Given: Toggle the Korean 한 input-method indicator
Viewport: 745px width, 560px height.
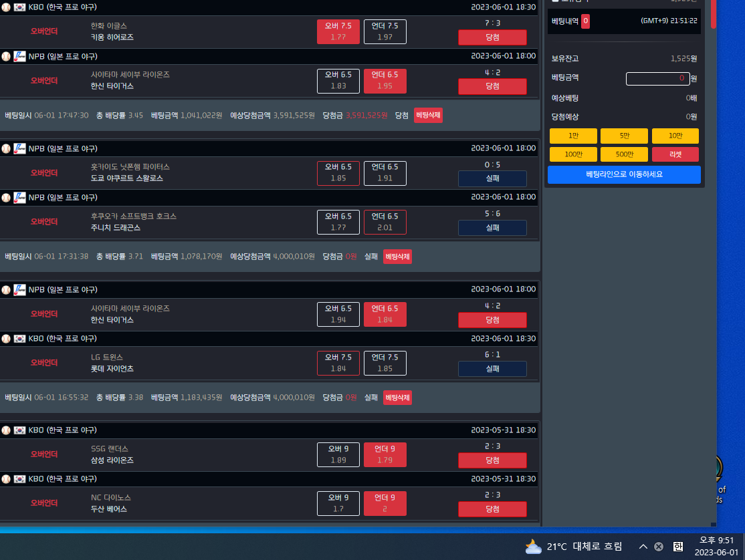Looking at the screenshot, I should (x=678, y=547).
